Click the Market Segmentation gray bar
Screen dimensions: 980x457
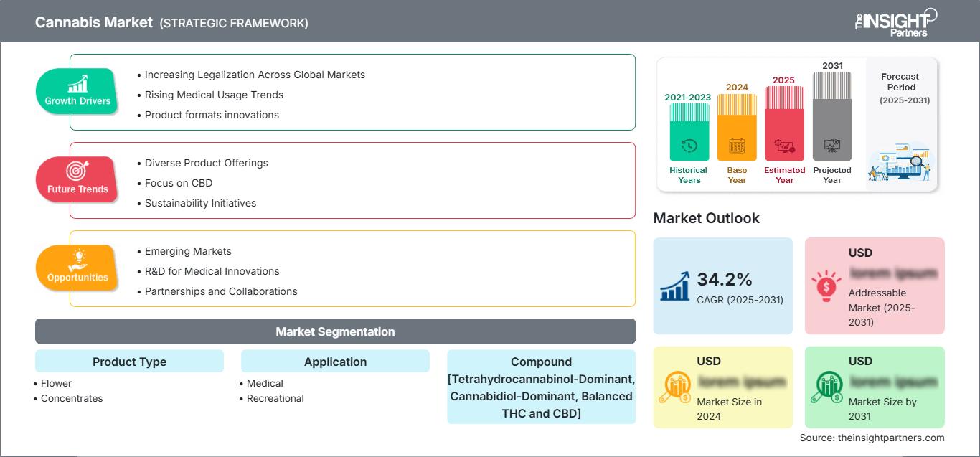(x=335, y=331)
